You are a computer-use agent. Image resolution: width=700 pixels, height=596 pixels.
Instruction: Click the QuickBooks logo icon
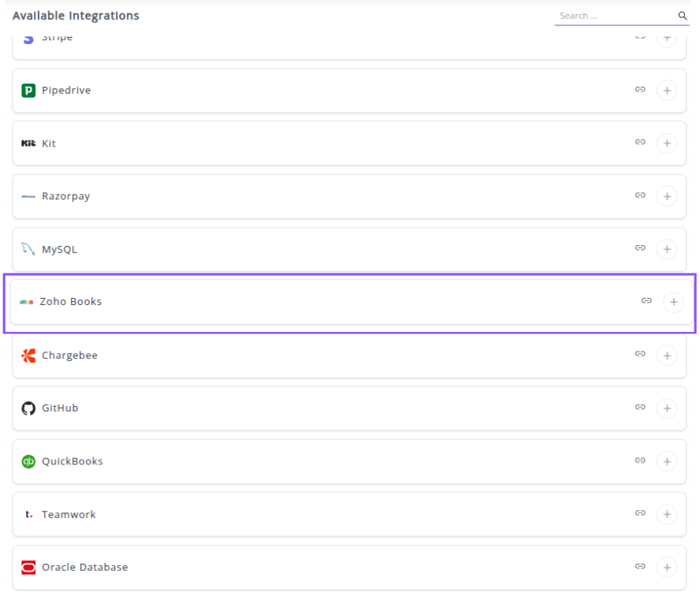point(28,462)
